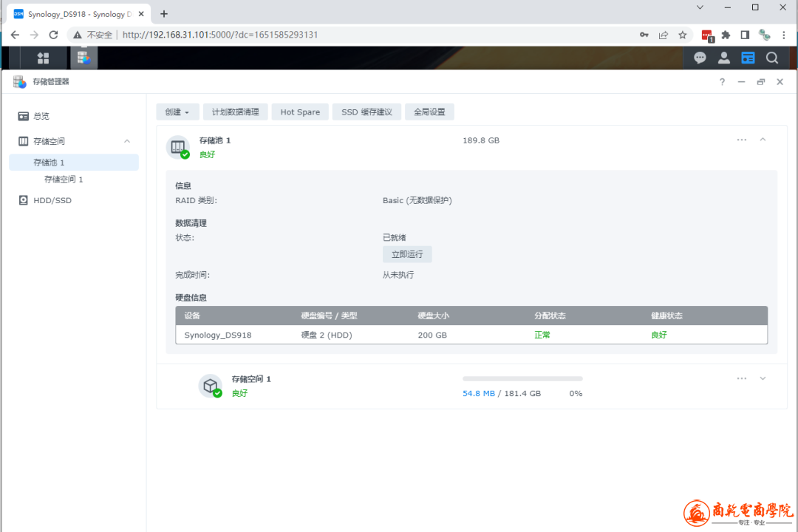This screenshot has width=798, height=532.
Task: Click the 存储池 1 status icon
Action: click(x=178, y=147)
